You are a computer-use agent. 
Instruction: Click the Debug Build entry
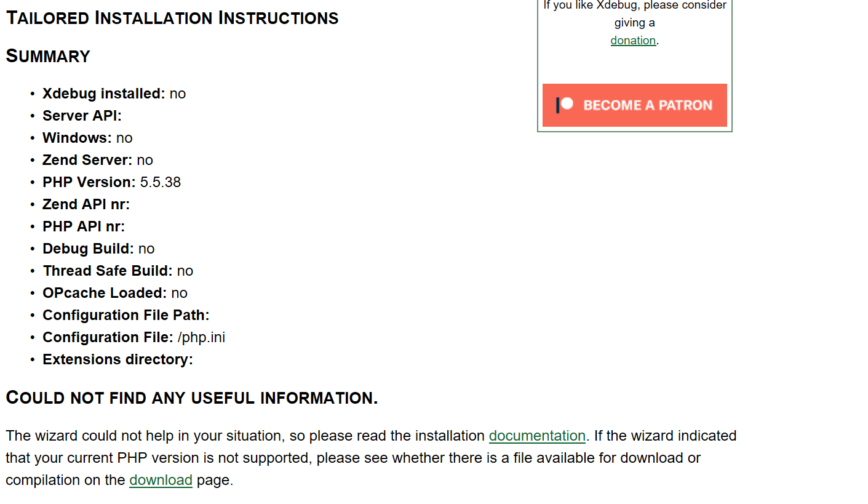98,249
